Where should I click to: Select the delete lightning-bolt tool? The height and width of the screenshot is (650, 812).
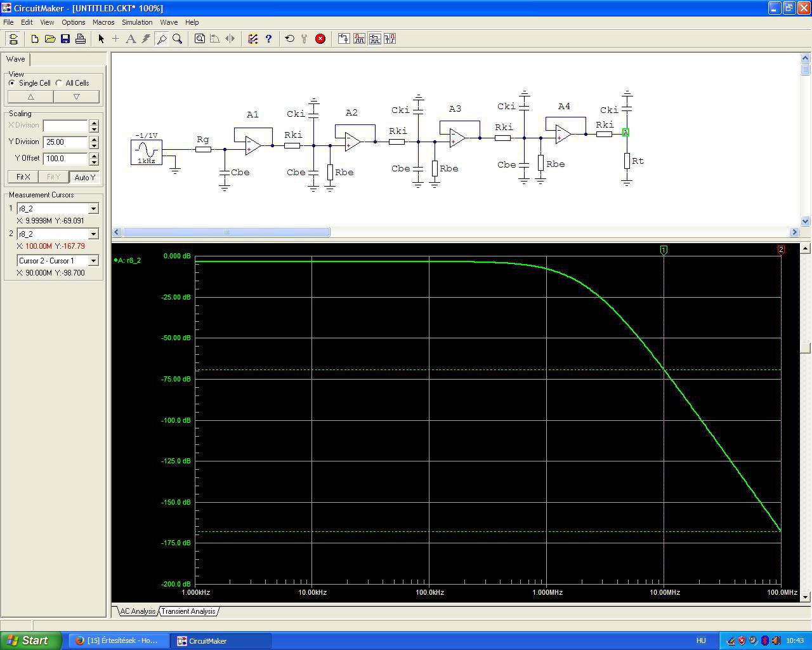pyautogui.click(x=147, y=39)
